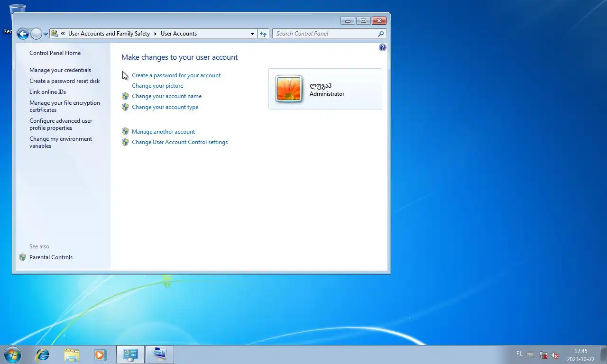Maximize the User Accounts window
607x364 pixels.
(363, 21)
